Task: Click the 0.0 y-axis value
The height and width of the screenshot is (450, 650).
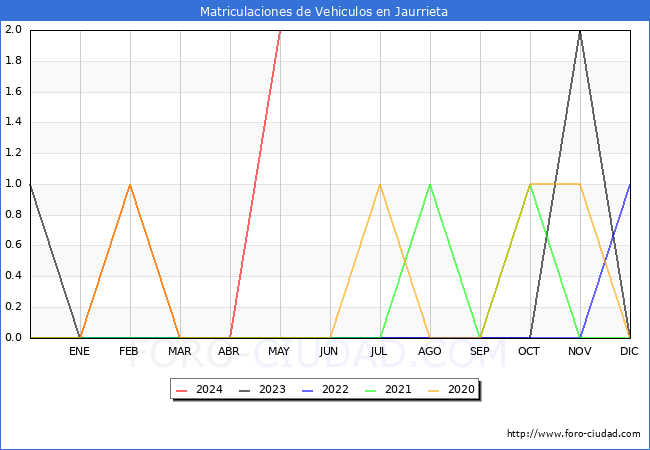Action: coord(13,337)
